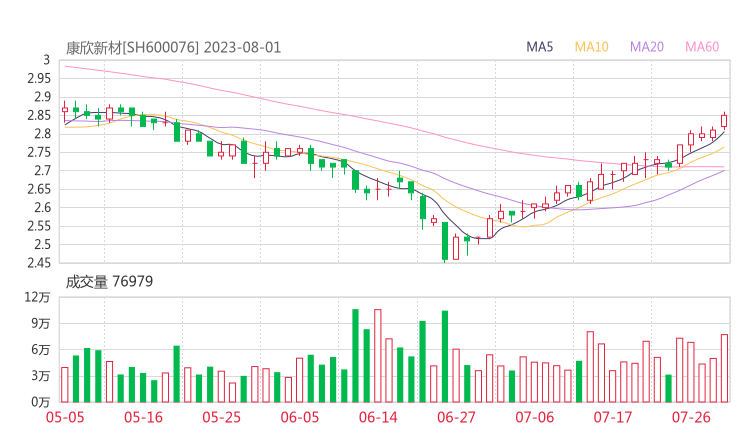Click the MA60 legend label
The height and width of the screenshot is (440, 740).
click(x=702, y=47)
